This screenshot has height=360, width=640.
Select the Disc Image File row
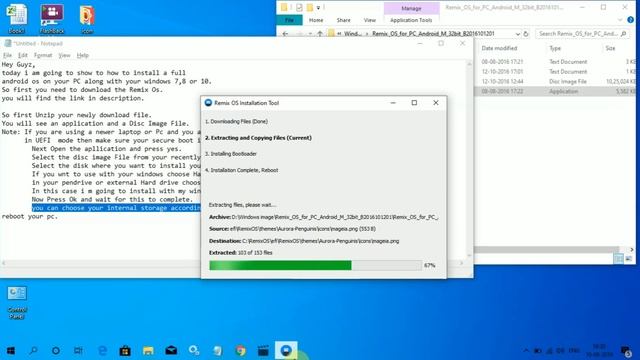click(555, 81)
